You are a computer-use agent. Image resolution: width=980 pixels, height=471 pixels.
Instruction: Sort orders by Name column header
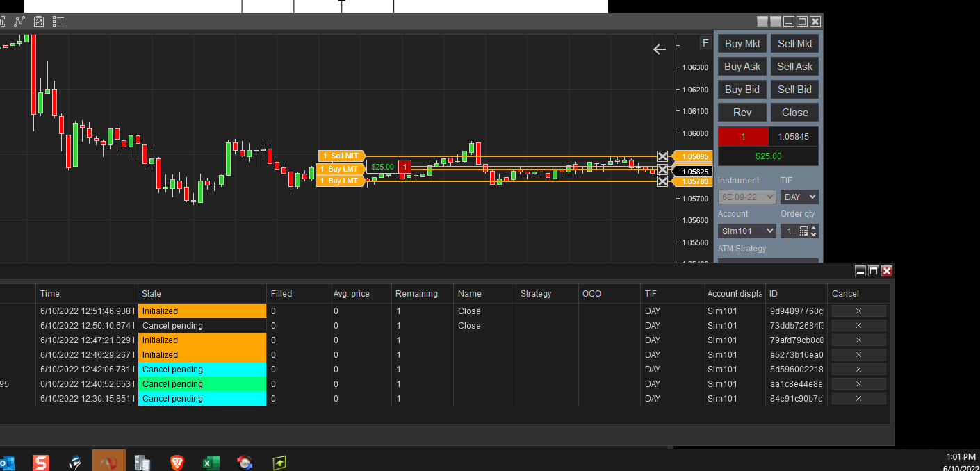tap(485, 294)
